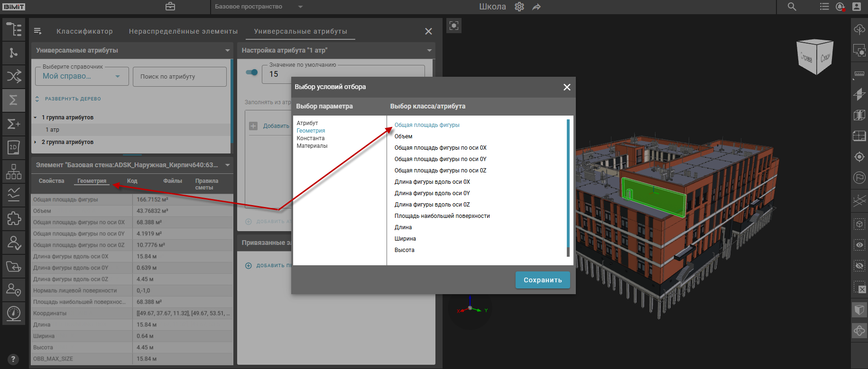This screenshot has height=369, width=868.
Task: Open the puzzle-piece plugins icon
Action: [13, 218]
